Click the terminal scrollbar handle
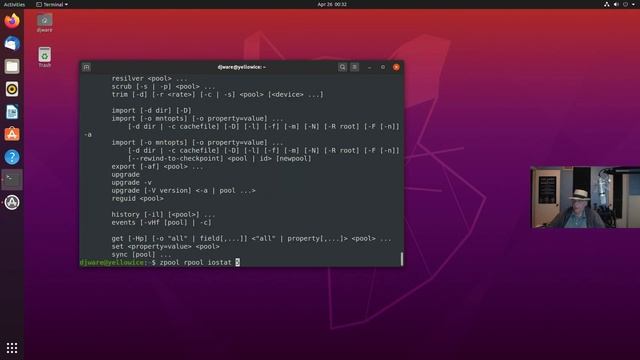This screenshot has height=360, width=640. click(x=402, y=259)
